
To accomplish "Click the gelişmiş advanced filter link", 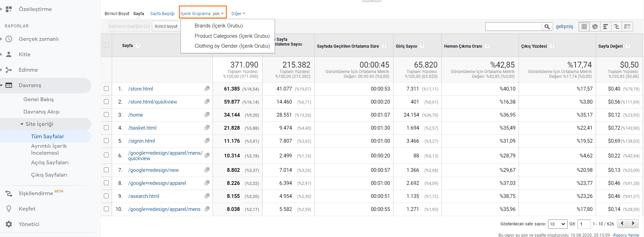I will 564,26.
